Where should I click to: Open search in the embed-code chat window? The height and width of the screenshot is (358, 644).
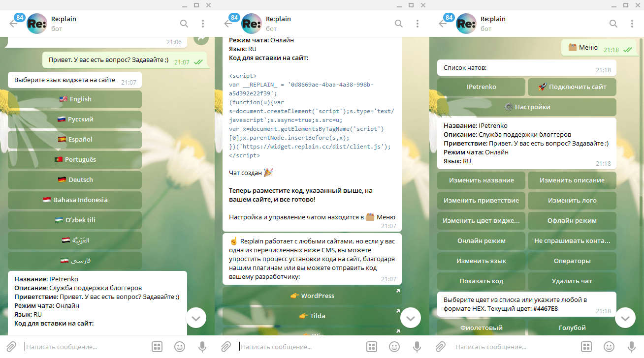[x=399, y=24]
